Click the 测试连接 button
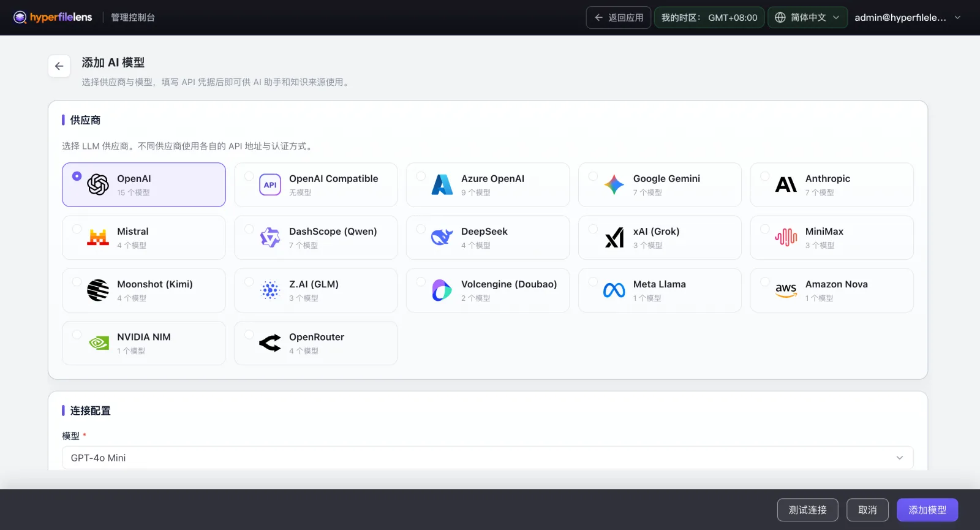The width and height of the screenshot is (980, 530). [x=807, y=510]
